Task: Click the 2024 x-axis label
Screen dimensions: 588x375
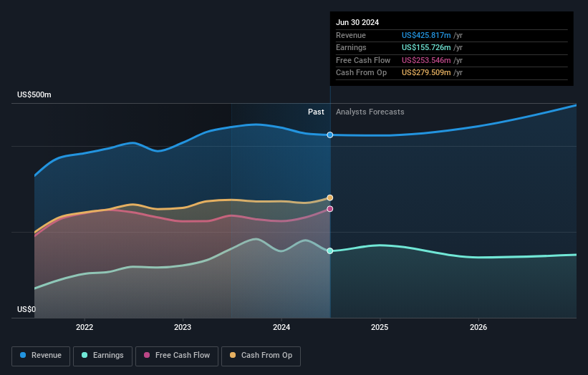Action: click(281, 328)
